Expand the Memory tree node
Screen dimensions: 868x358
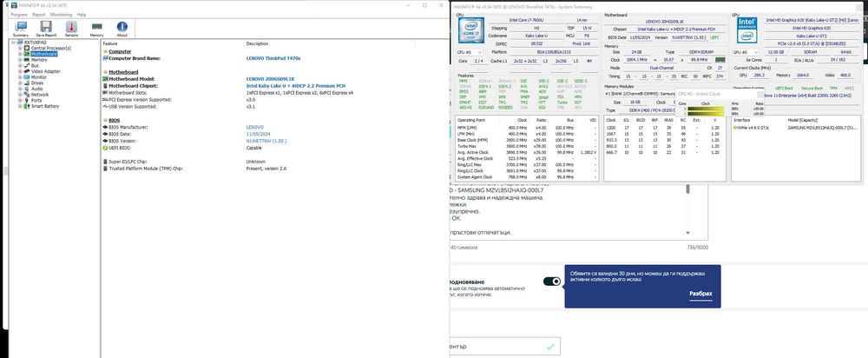click(20, 60)
